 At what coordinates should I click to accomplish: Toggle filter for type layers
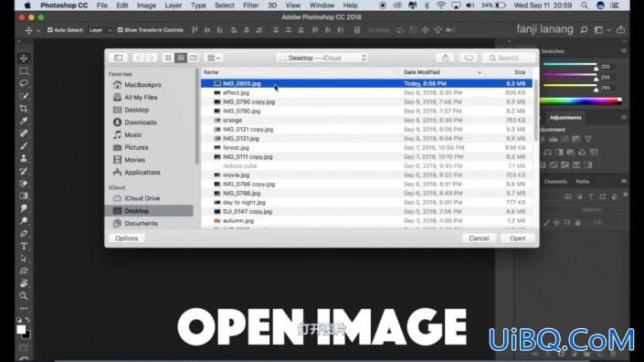coord(591,197)
